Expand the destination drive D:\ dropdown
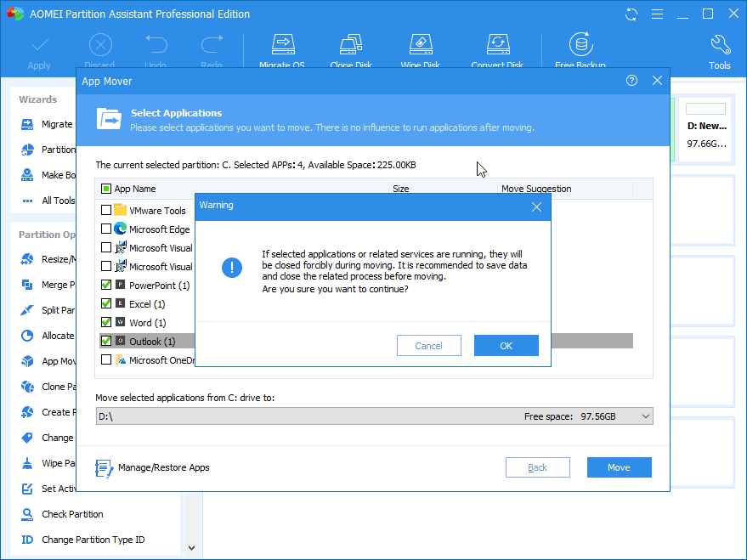747x560 pixels. [645, 416]
